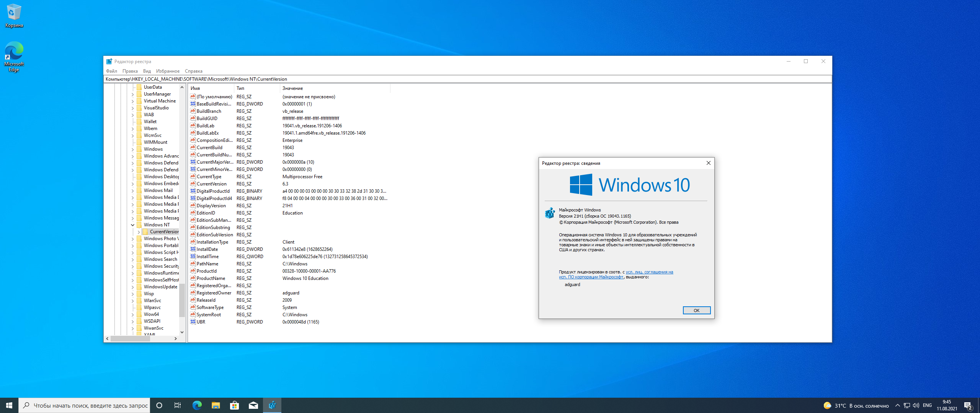Expand the Windows Search tree node

133,259
